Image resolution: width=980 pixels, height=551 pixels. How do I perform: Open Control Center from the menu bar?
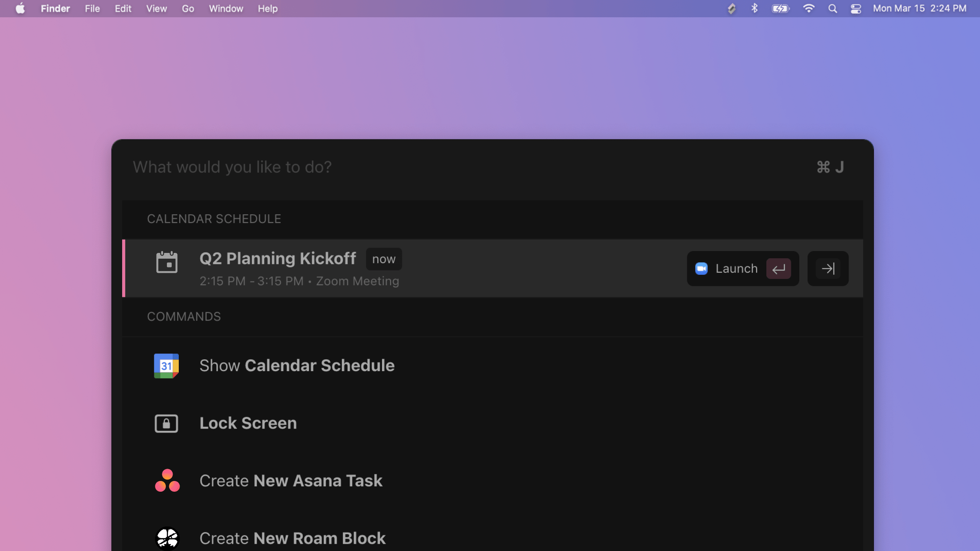pyautogui.click(x=856, y=8)
